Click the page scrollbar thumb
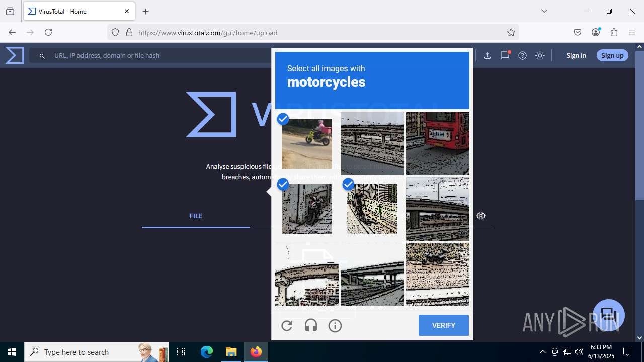This screenshot has width=644, height=362. (640, 126)
